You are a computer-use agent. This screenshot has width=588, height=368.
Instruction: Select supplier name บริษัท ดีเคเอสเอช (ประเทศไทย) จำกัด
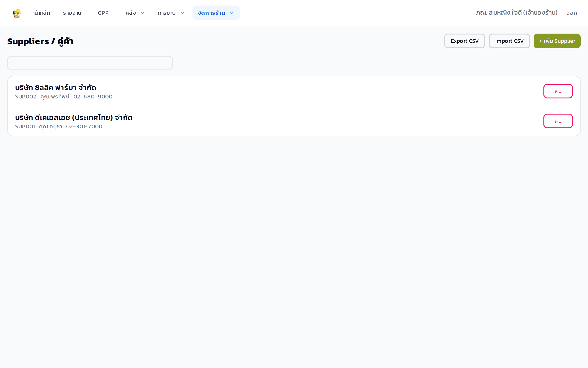pyautogui.click(x=74, y=118)
